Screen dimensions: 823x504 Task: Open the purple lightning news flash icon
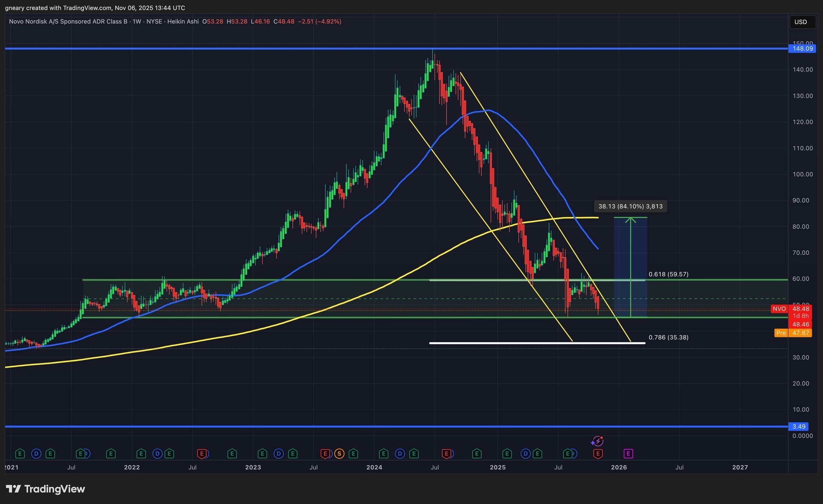click(597, 441)
